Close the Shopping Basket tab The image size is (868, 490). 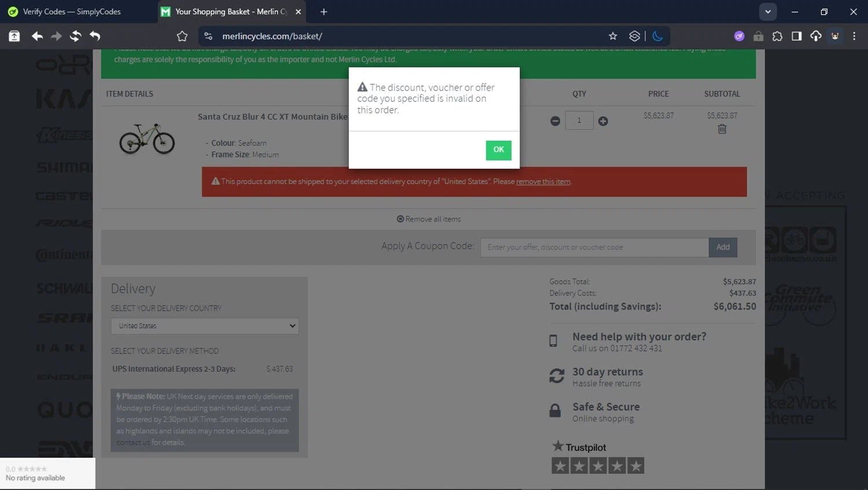click(299, 12)
